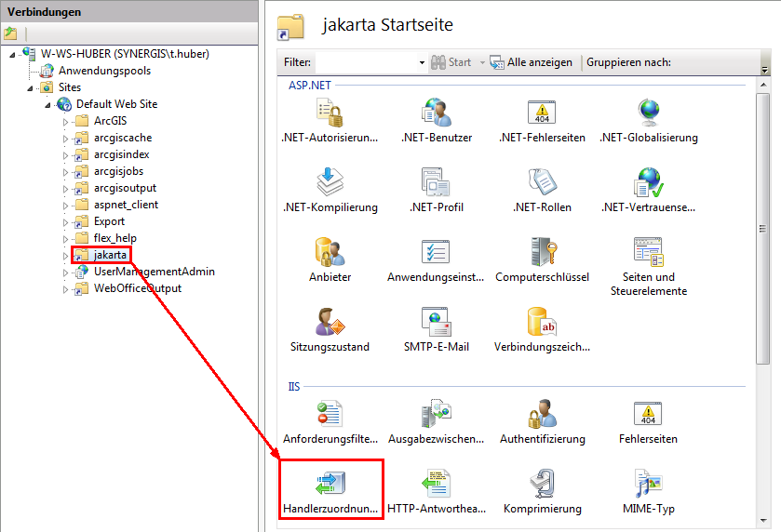The width and height of the screenshot is (781, 532).
Task: Select Anwendungspools in the tree
Action: pyautogui.click(x=104, y=71)
